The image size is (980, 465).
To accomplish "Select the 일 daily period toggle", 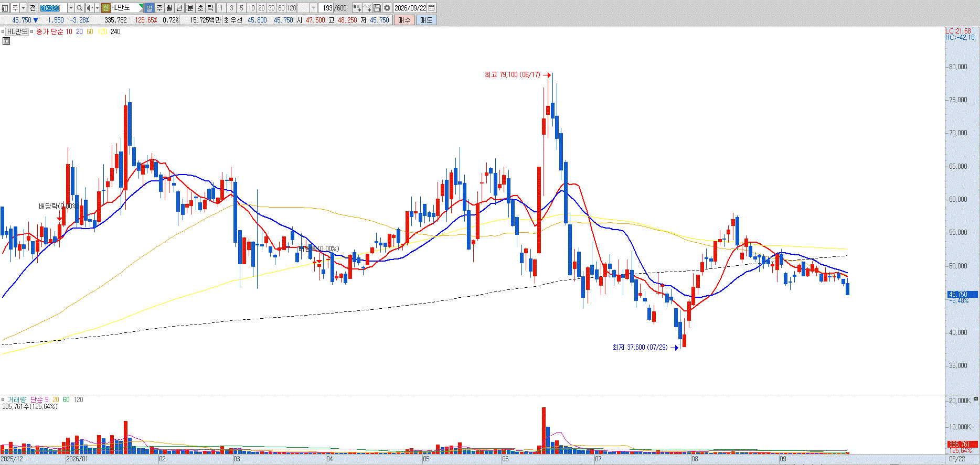I will tap(149, 8).
